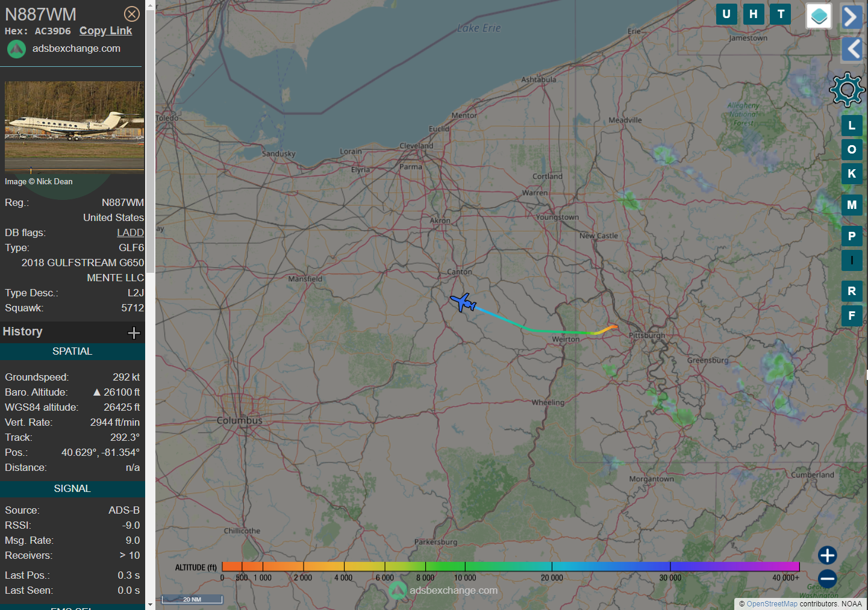This screenshot has width=868, height=610.
Task: Zoom out with the minus button
Action: tap(827, 579)
